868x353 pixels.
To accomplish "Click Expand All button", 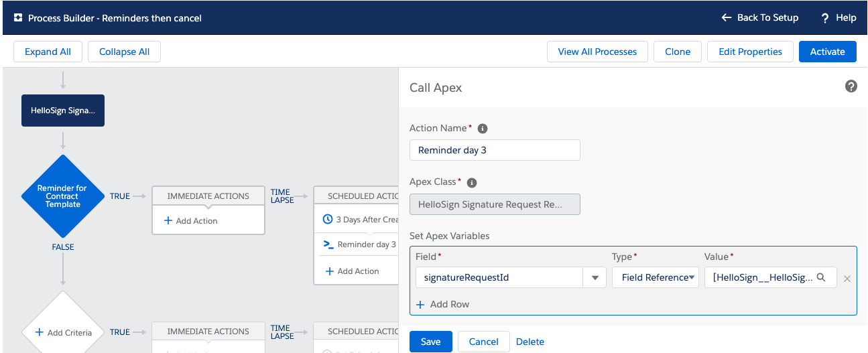I will click(x=48, y=52).
